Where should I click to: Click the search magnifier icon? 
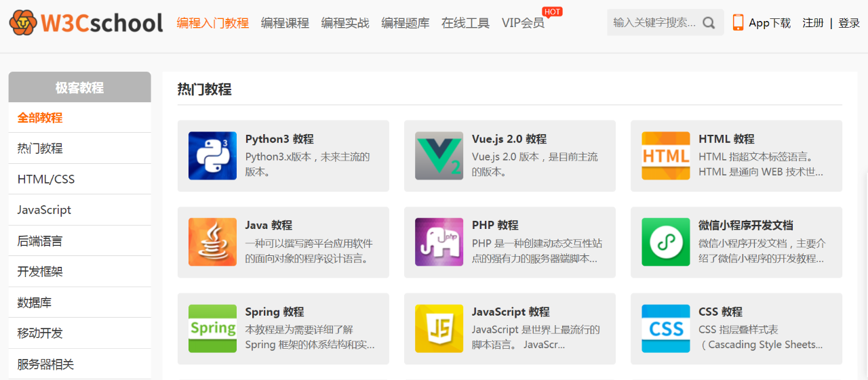(x=709, y=23)
